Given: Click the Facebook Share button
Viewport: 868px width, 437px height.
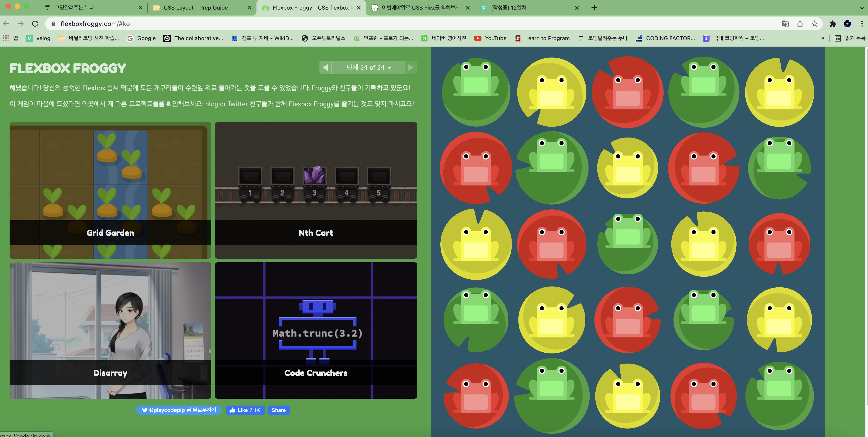Looking at the screenshot, I should [x=279, y=410].
